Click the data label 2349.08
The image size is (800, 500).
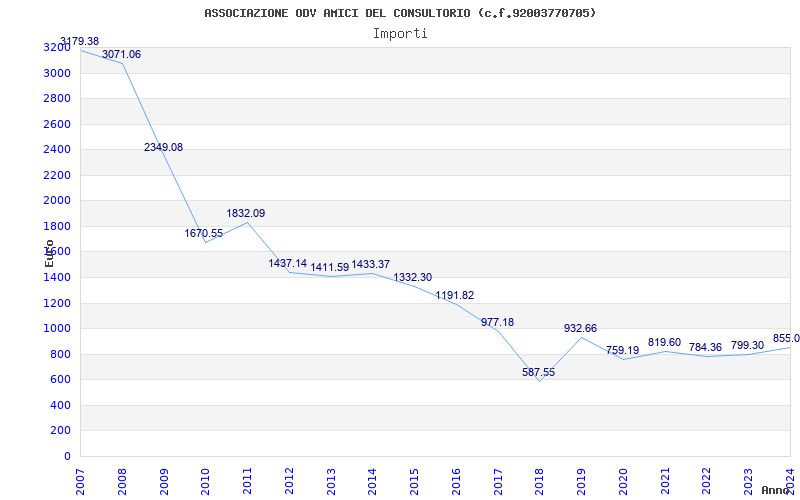163,147
